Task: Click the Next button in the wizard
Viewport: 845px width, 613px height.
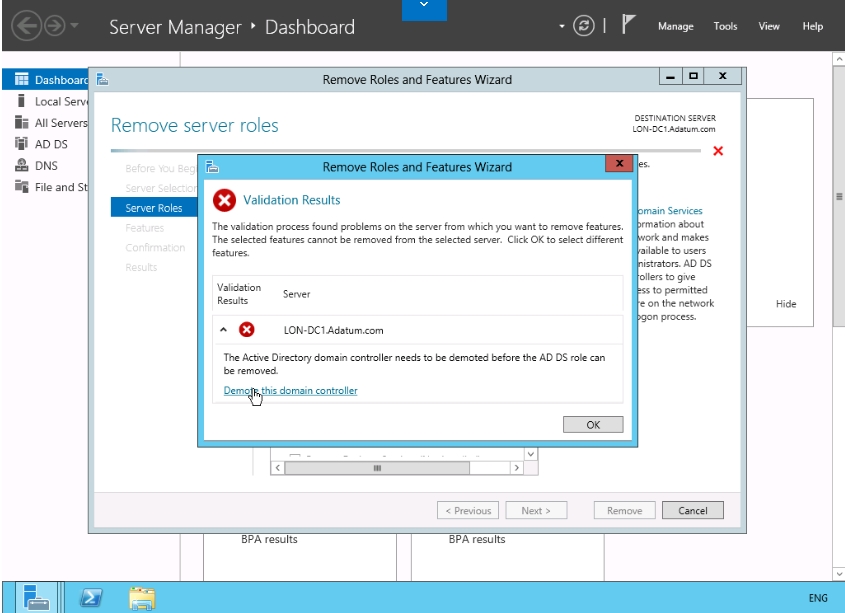Action: [536, 510]
